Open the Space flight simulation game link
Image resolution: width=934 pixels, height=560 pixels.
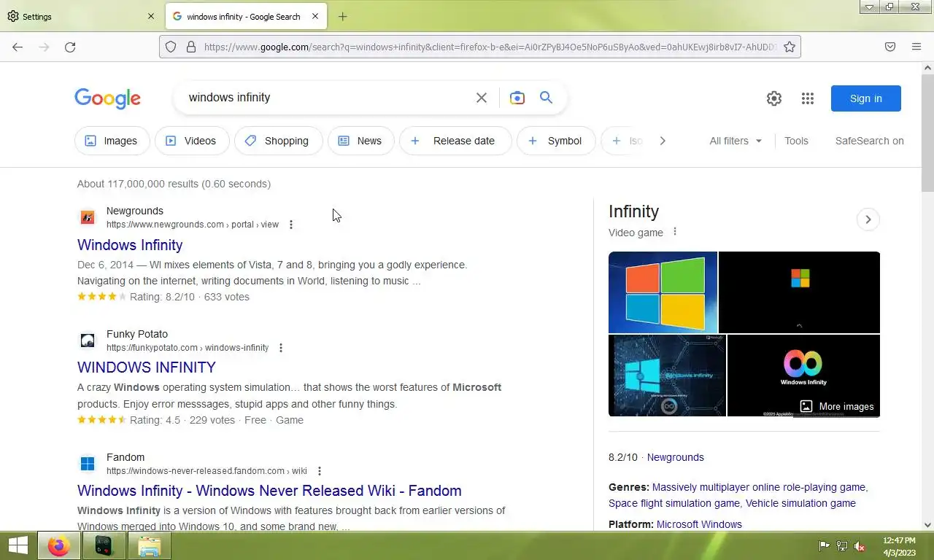tap(674, 503)
